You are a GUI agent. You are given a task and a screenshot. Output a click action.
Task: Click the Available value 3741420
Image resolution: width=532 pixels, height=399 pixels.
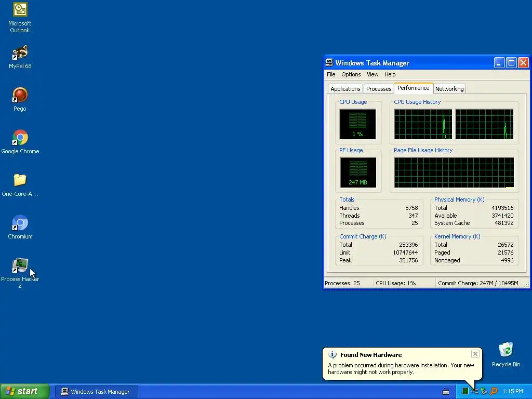click(x=502, y=216)
